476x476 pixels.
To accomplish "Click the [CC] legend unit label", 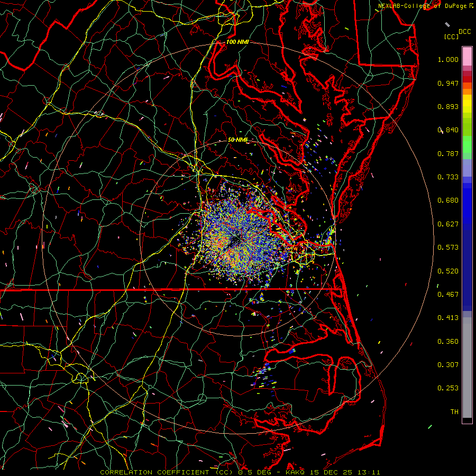I will pyautogui.click(x=451, y=36).
